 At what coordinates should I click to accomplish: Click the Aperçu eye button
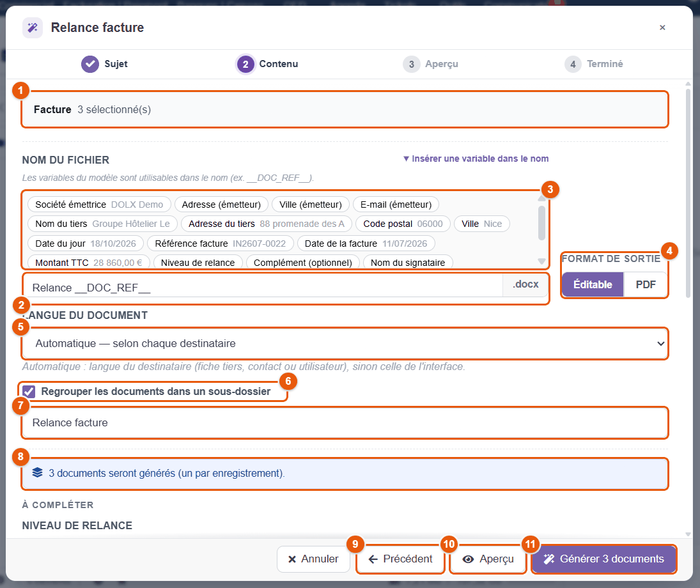[488, 559]
